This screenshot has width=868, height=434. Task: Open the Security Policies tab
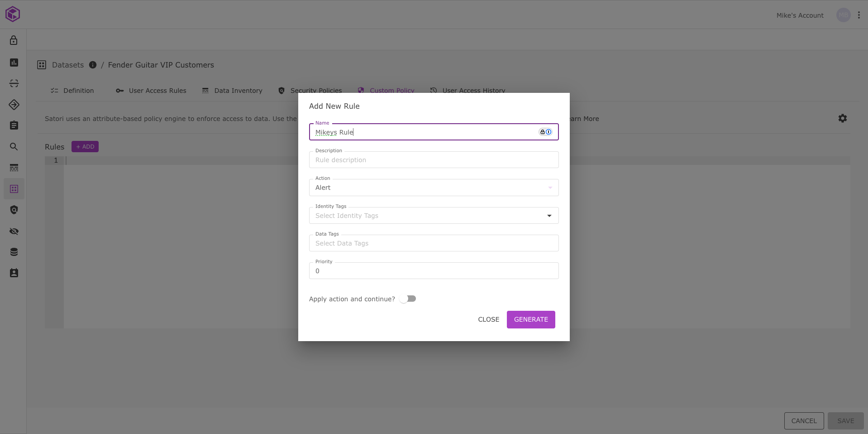[x=310, y=91]
